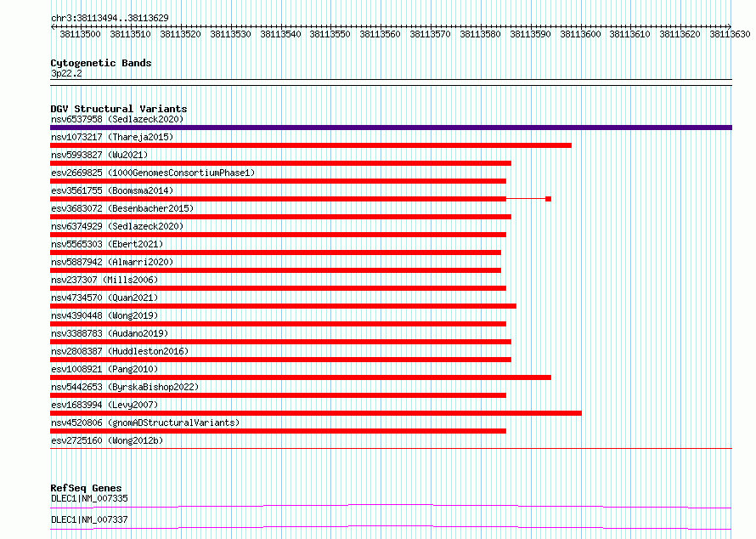Open the esv1683994 (Levy2007) variant
756x539 pixels.
point(104,405)
